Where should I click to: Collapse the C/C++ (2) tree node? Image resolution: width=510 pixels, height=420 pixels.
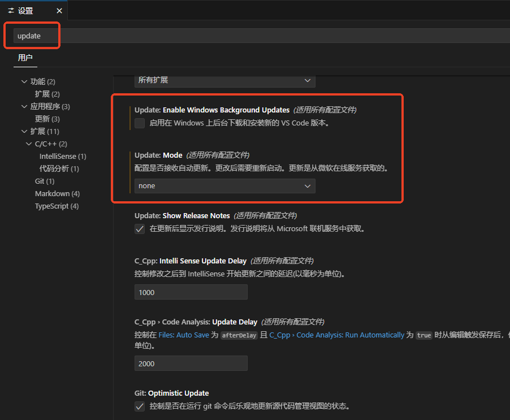tap(29, 144)
